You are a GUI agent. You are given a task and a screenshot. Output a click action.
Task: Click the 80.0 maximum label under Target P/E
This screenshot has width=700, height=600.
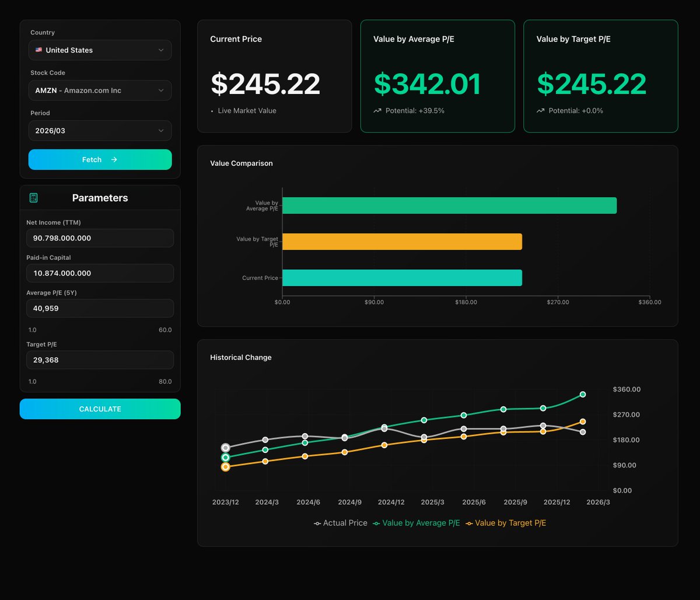coord(165,382)
